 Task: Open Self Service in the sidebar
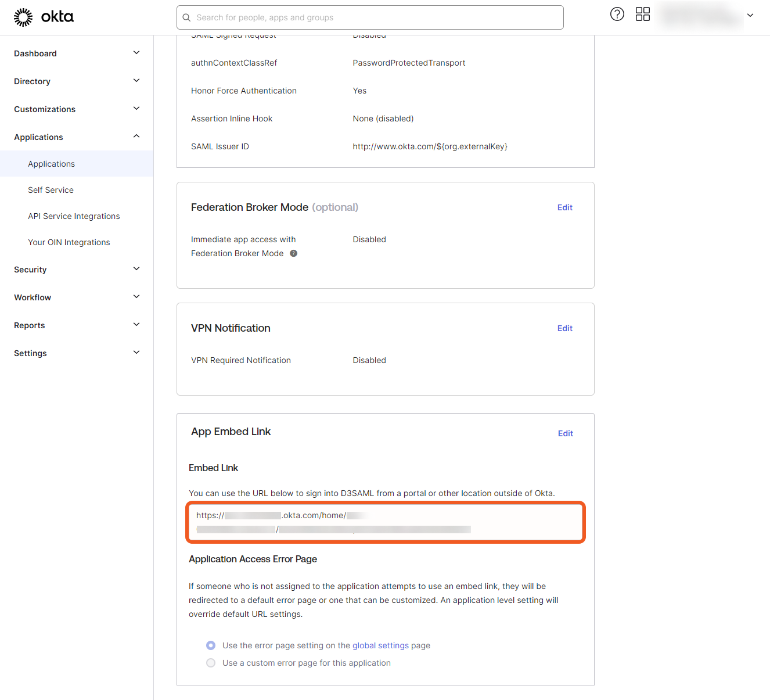coord(51,190)
